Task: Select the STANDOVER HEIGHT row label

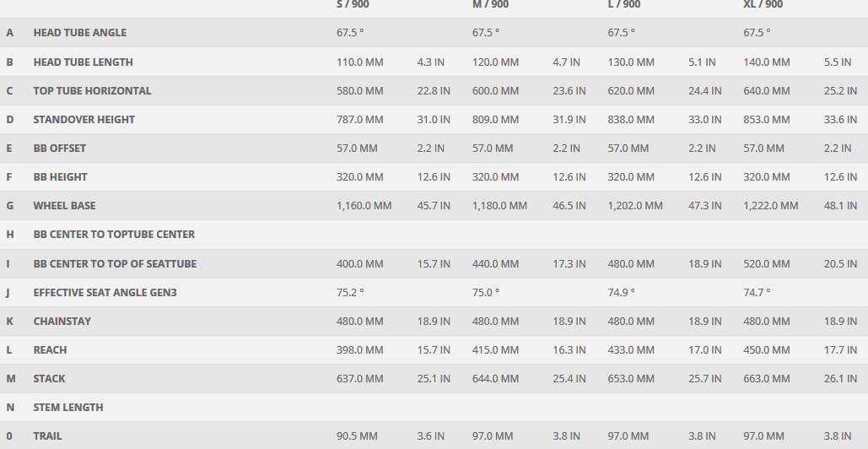Action: tap(84, 120)
